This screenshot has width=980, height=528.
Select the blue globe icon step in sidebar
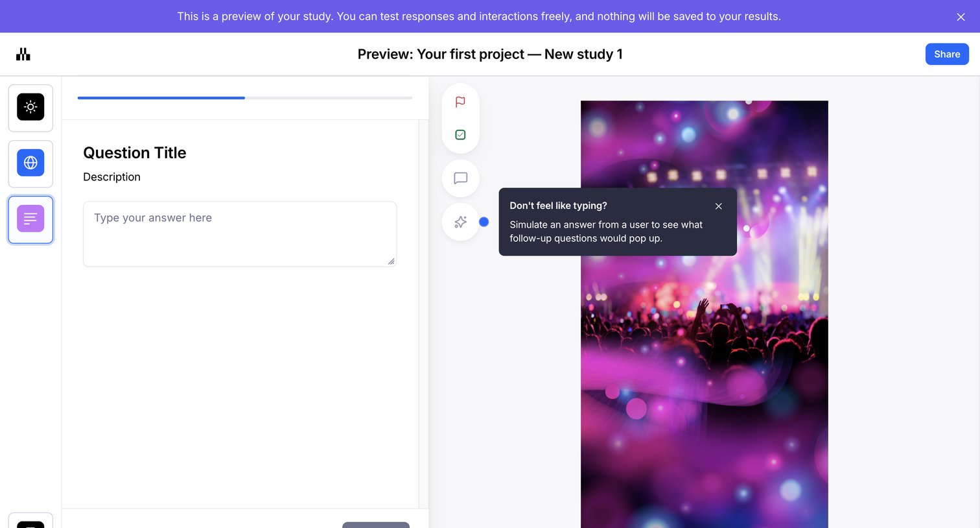pos(30,163)
